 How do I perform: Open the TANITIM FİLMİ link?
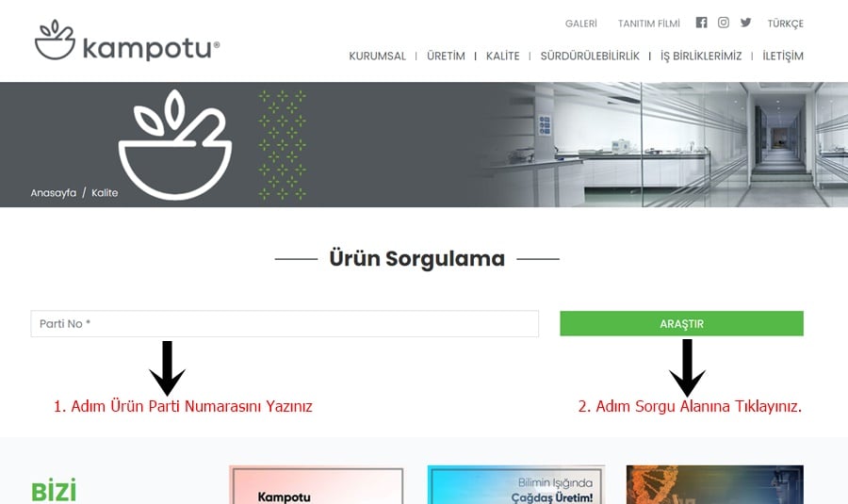click(x=649, y=24)
